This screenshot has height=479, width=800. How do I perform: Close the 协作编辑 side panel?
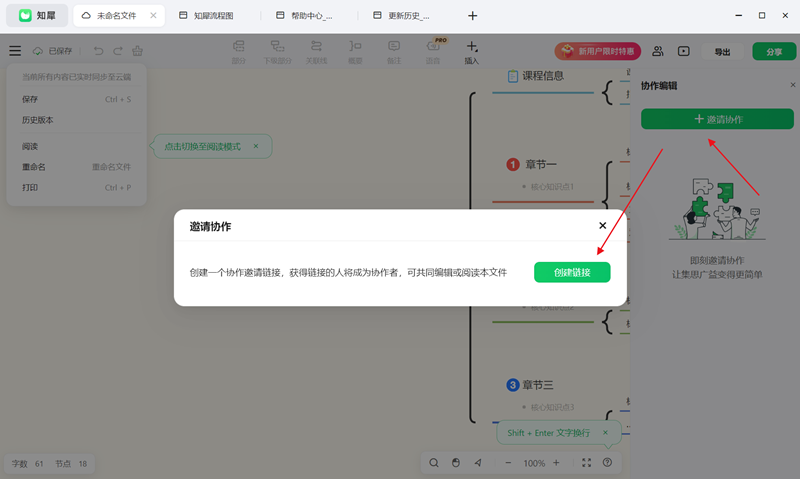[x=793, y=85]
